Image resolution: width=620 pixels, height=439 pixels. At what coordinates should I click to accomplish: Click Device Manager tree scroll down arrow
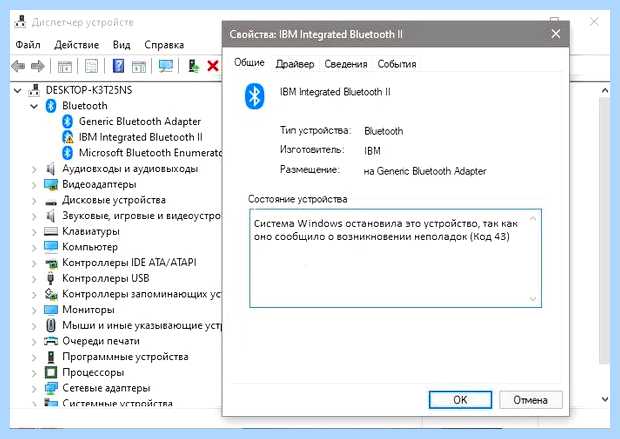coord(605,399)
